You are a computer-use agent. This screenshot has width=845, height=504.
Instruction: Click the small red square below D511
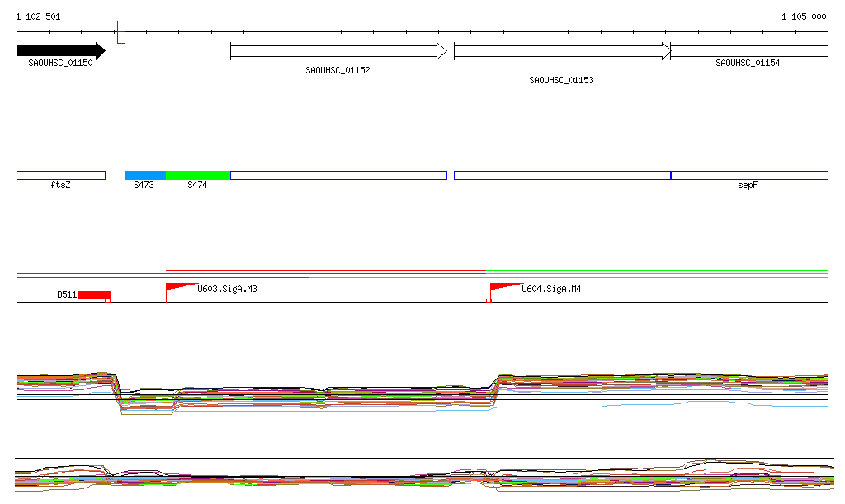tap(108, 301)
